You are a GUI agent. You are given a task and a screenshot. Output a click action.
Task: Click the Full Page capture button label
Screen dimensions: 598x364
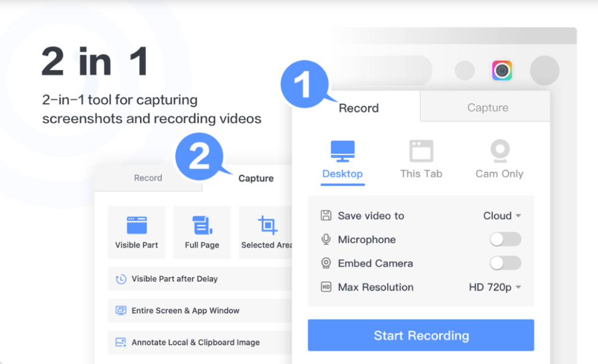202,245
